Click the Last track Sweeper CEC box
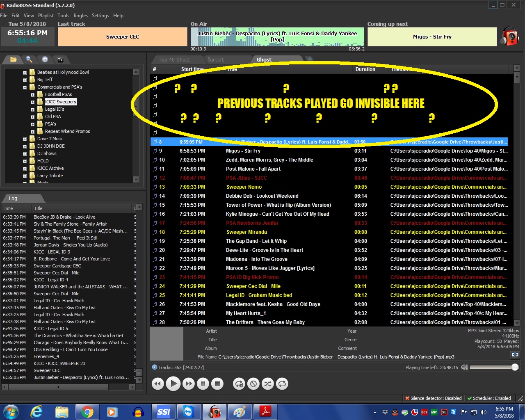This screenshot has width=525, height=420. click(x=123, y=37)
